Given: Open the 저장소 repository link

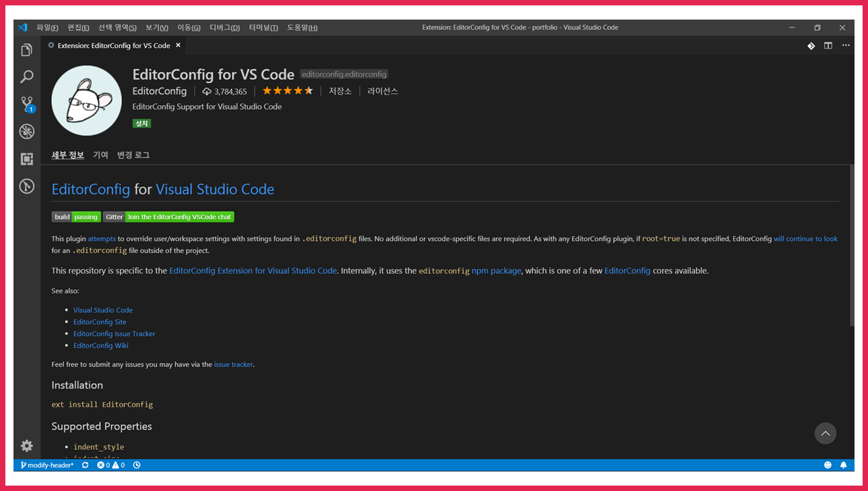Looking at the screenshot, I should [340, 91].
